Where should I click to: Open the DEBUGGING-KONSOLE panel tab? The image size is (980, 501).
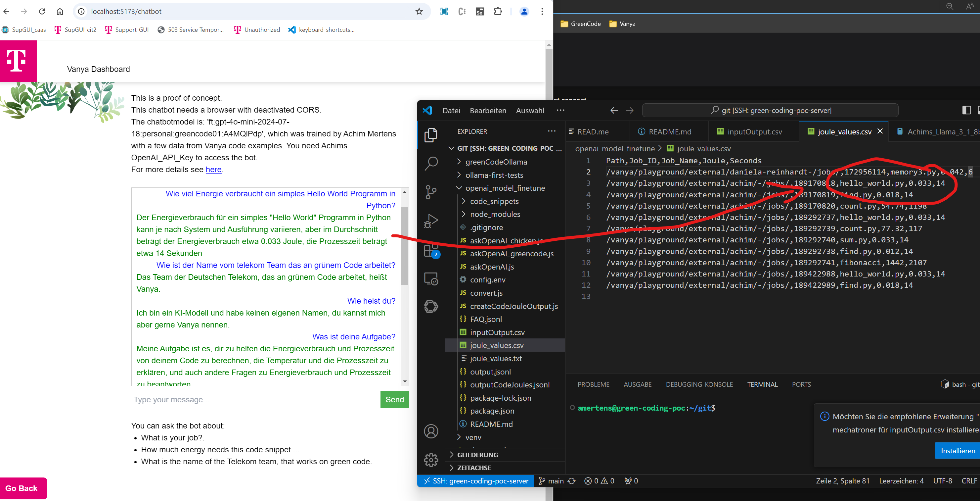(699, 384)
